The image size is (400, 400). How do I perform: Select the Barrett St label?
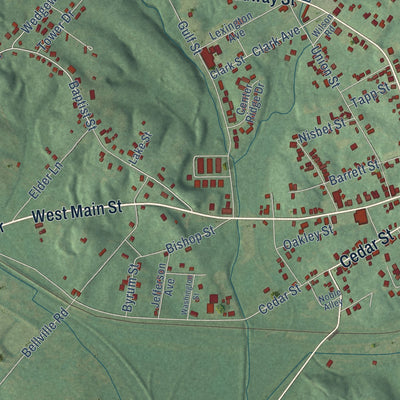(x=354, y=173)
